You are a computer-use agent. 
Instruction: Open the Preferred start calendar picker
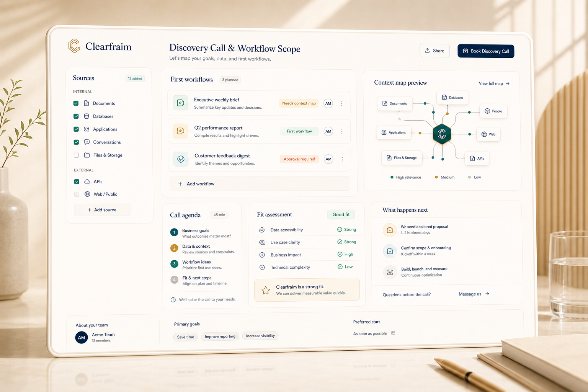[x=393, y=333]
